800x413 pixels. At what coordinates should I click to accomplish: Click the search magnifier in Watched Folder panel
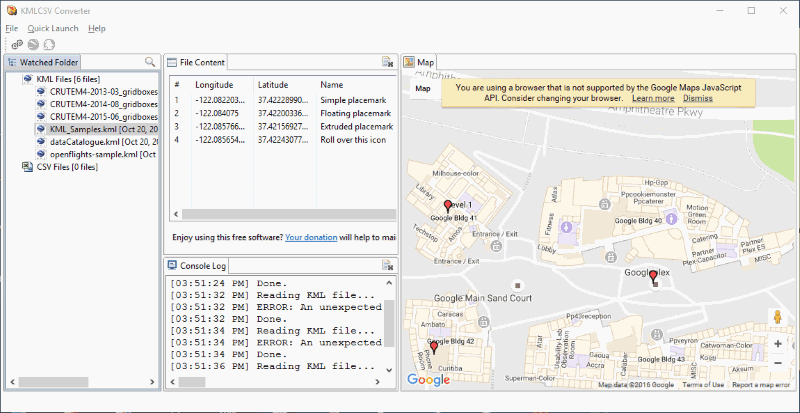[x=150, y=62]
